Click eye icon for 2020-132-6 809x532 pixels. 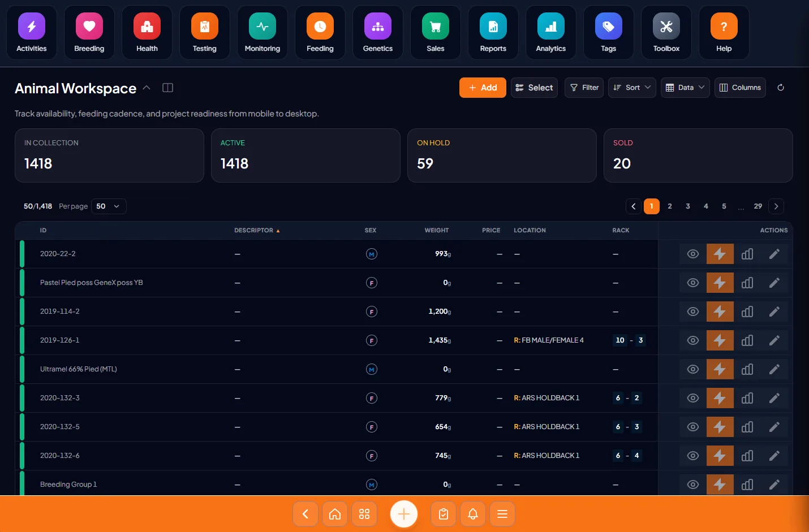point(693,456)
